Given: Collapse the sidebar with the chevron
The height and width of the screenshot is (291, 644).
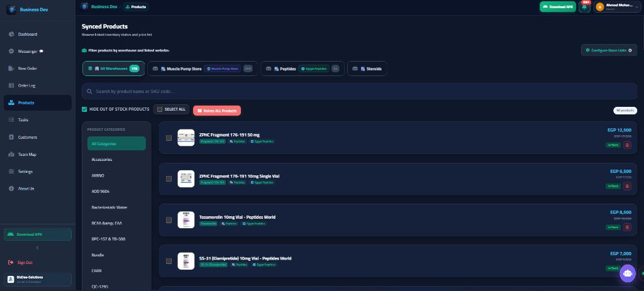Looking at the screenshot, I should (38, 248).
